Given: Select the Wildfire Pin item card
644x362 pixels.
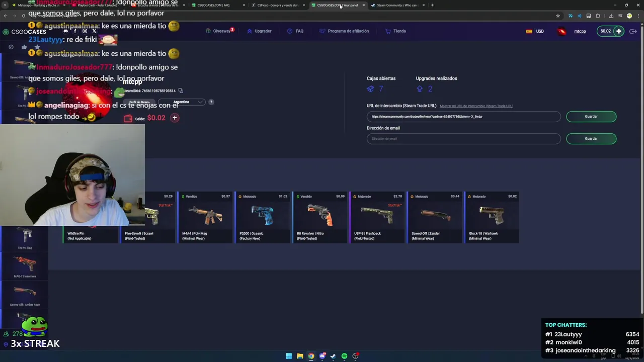Looking at the screenshot, I should 91,234.
